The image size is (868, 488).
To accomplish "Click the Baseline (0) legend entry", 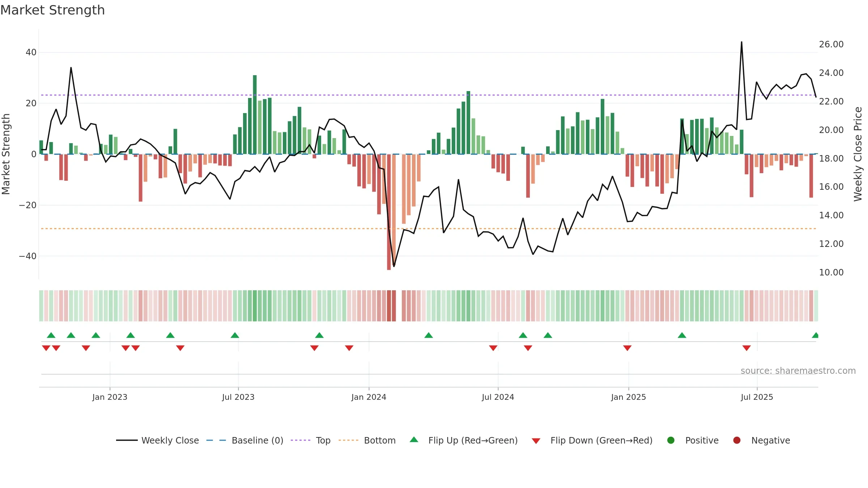I will [245, 440].
